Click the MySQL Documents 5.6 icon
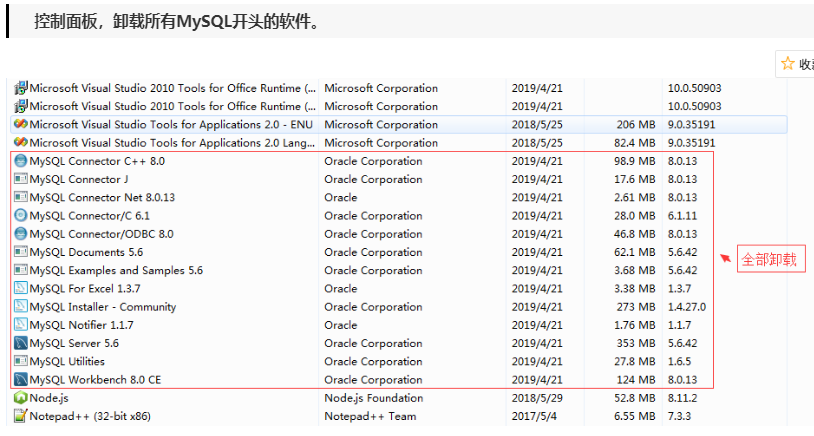 pos(21,252)
